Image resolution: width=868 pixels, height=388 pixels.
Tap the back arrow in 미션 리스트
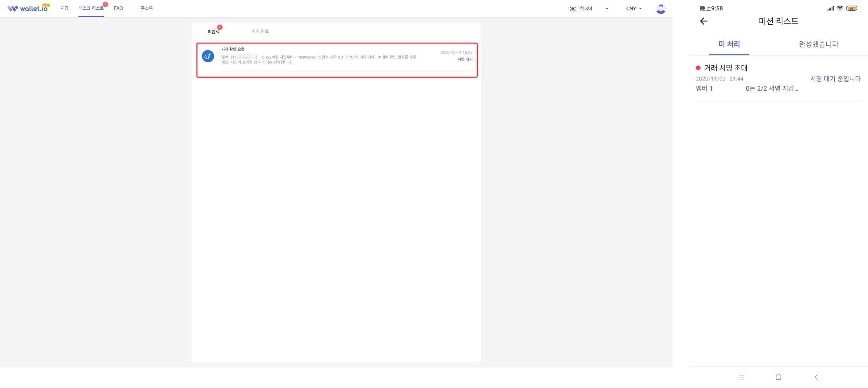click(x=703, y=21)
